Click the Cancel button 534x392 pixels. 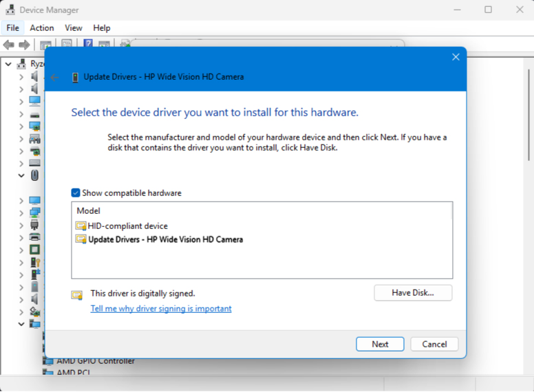click(x=434, y=345)
